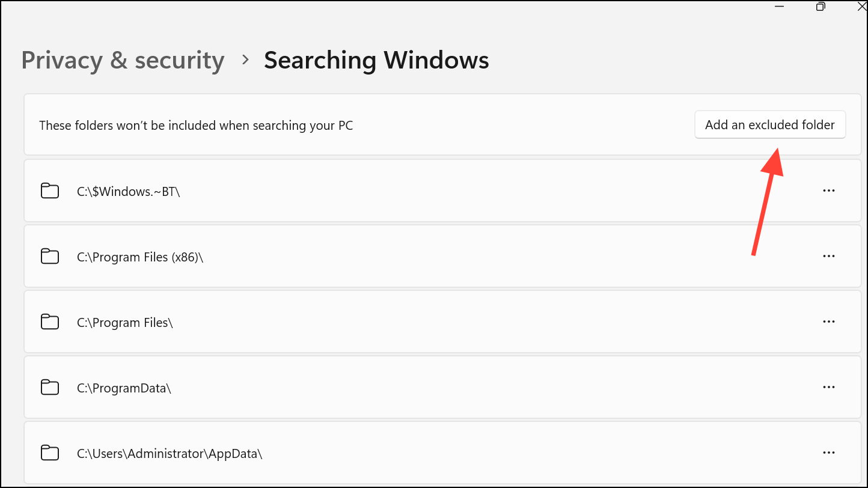Minimize the Settings window

(x=780, y=6)
